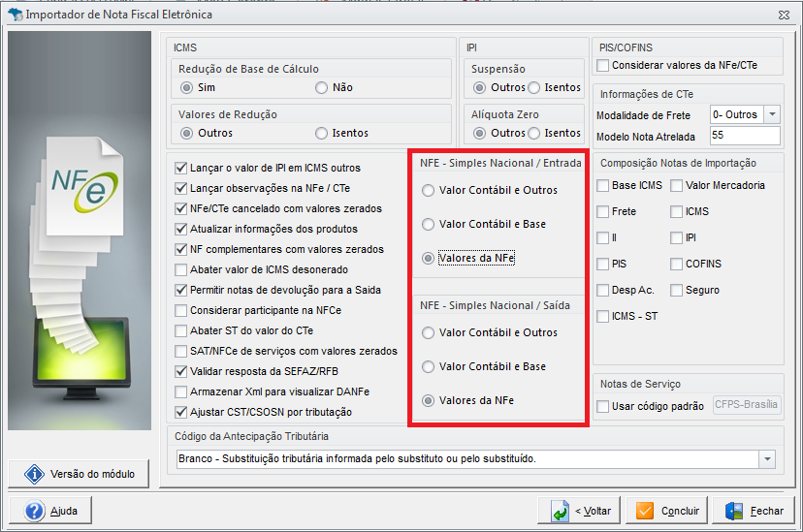Open the Modalidade de Frete dropdown
The height and width of the screenshot is (532, 803).
772,114
